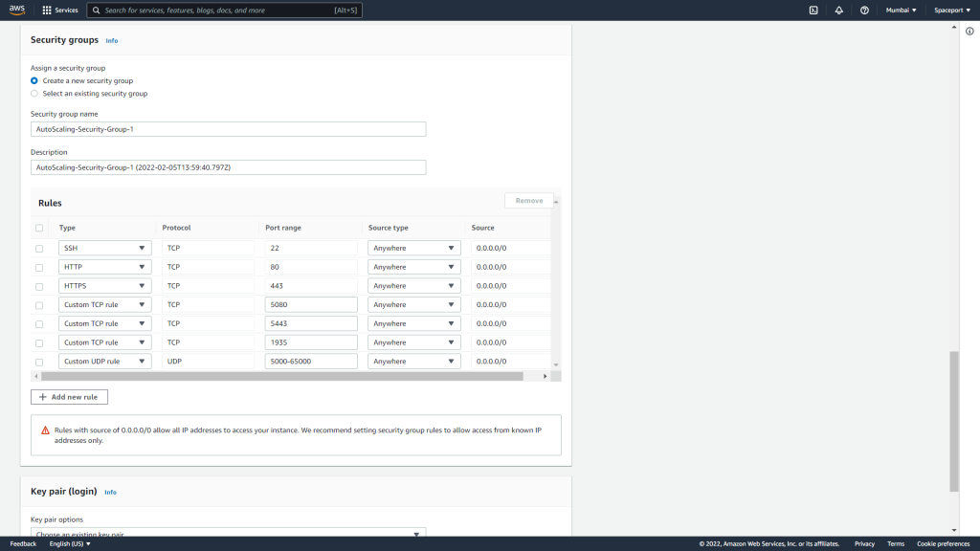Image resolution: width=980 pixels, height=551 pixels.
Task: Open the help question mark icon
Action: point(864,10)
